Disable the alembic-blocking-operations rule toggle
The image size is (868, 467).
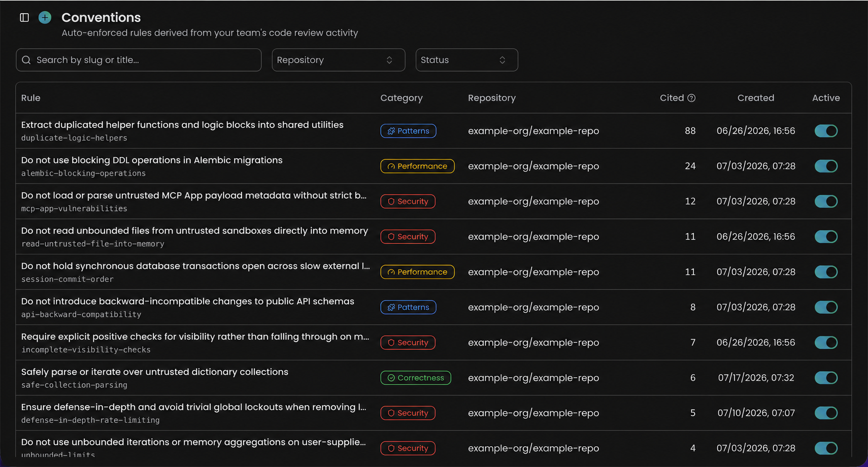[826, 166]
